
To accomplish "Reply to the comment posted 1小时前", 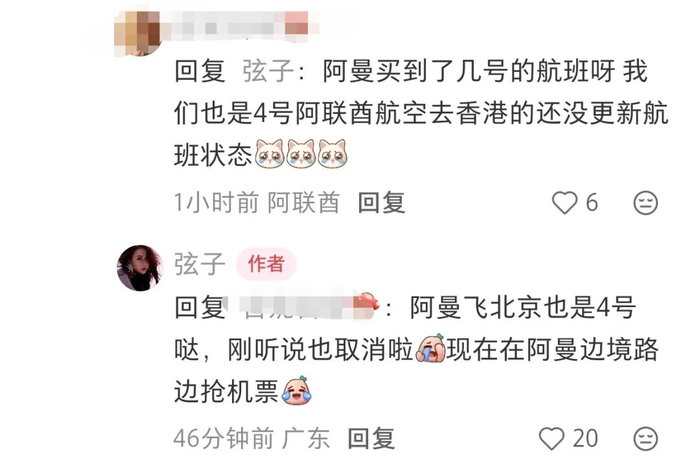I will 381,203.
